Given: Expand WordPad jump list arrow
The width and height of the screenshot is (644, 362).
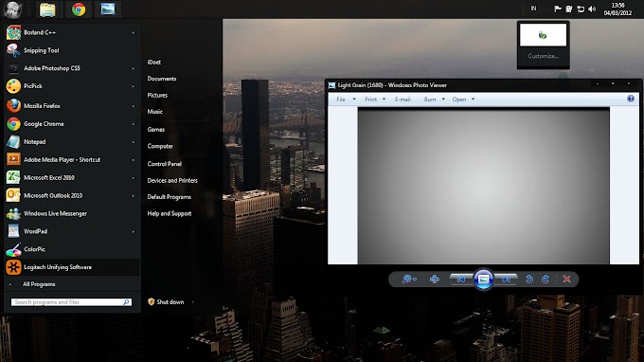Looking at the screenshot, I should pyautogui.click(x=134, y=232).
